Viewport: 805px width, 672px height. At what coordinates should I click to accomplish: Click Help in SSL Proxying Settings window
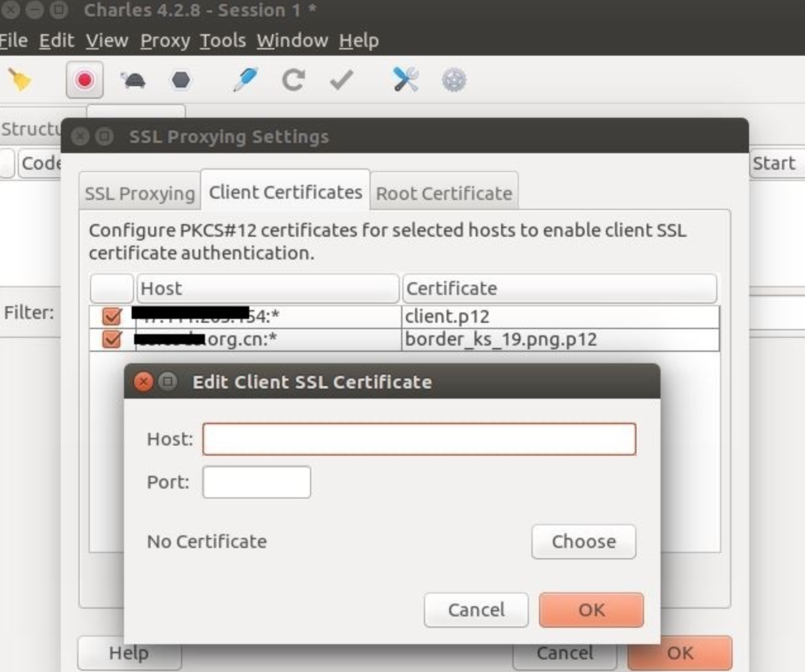129,653
